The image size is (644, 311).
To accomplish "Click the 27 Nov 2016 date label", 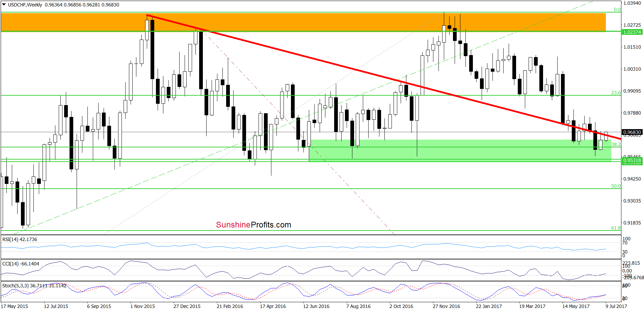I will pos(446,306).
